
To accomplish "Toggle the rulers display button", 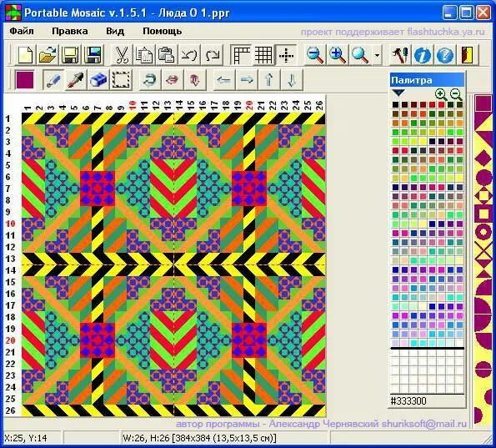I will coord(241,55).
